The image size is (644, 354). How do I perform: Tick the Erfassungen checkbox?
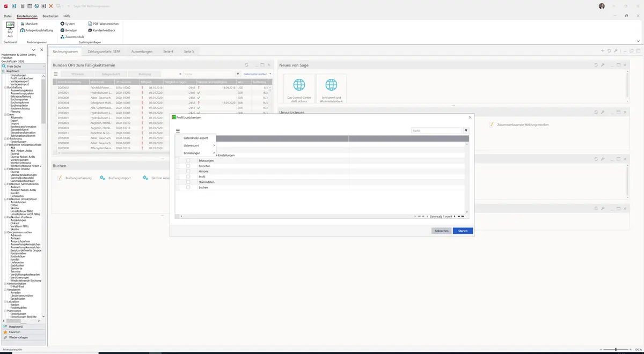click(188, 161)
